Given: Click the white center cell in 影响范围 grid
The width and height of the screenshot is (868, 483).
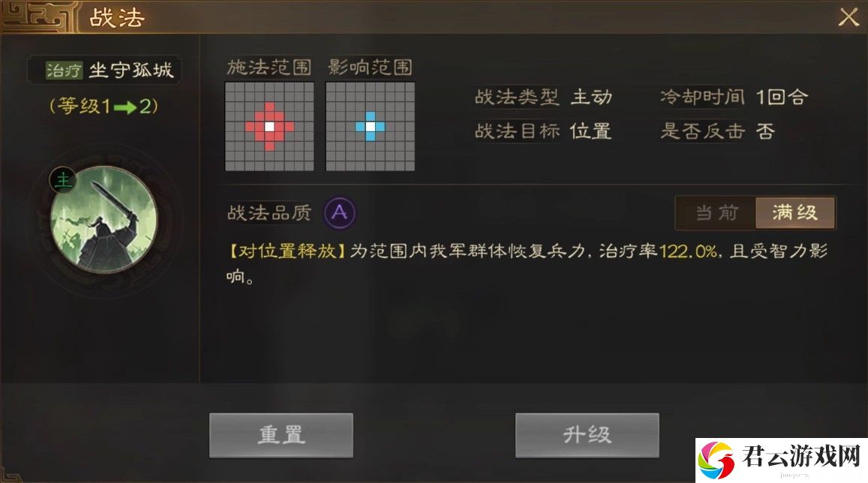Looking at the screenshot, I should tap(371, 127).
